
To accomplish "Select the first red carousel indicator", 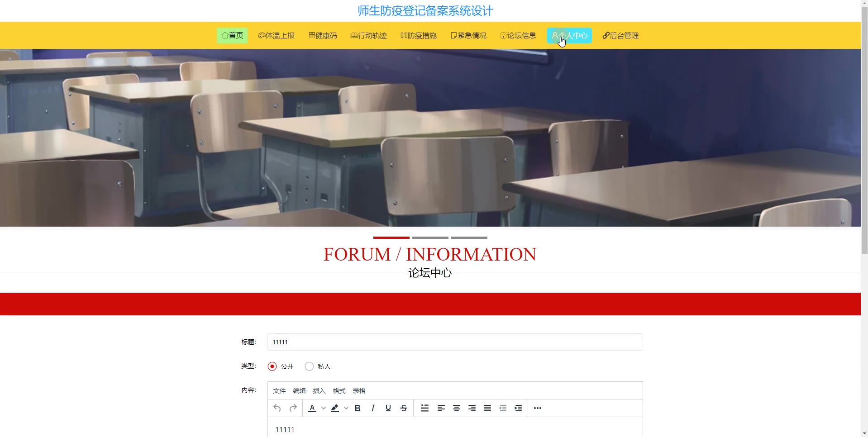I will point(391,237).
